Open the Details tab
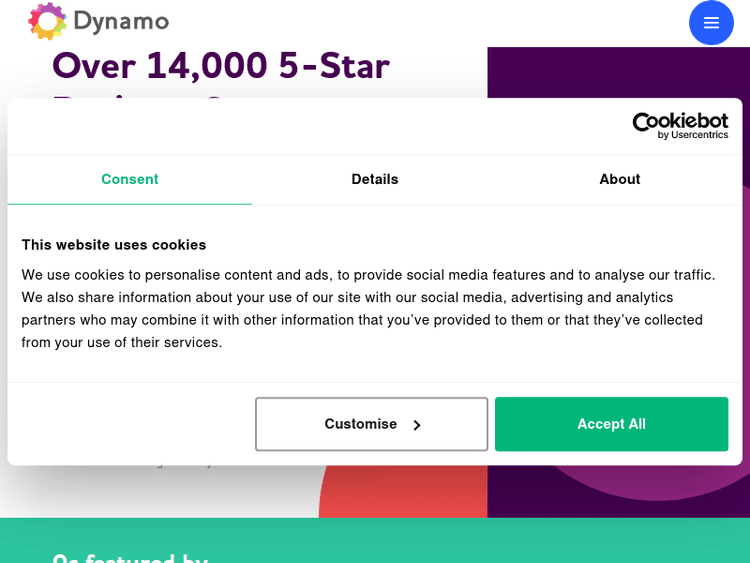This screenshot has height=563, width=750. [x=375, y=179]
